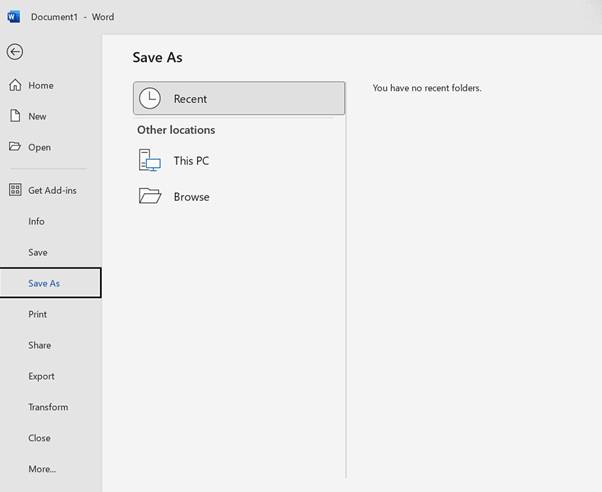602x492 pixels.
Task: Open the Print page
Action: (37, 314)
